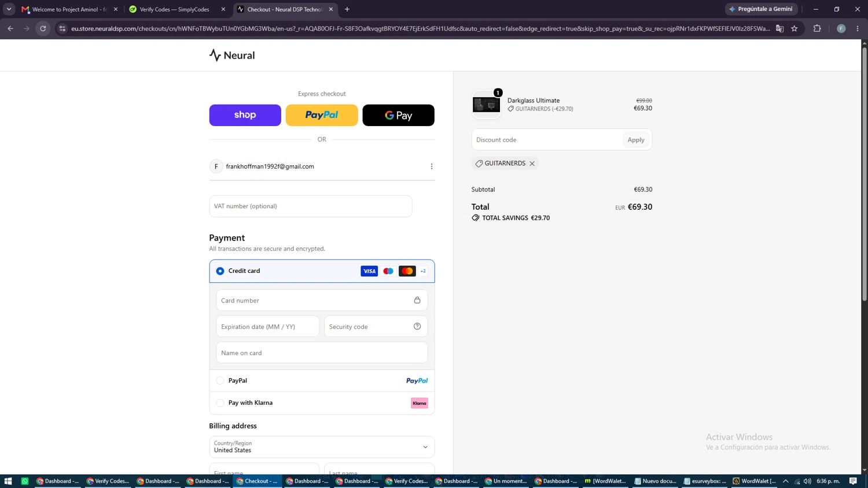
Task: Open the Windows Start menu
Action: tap(8, 481)
